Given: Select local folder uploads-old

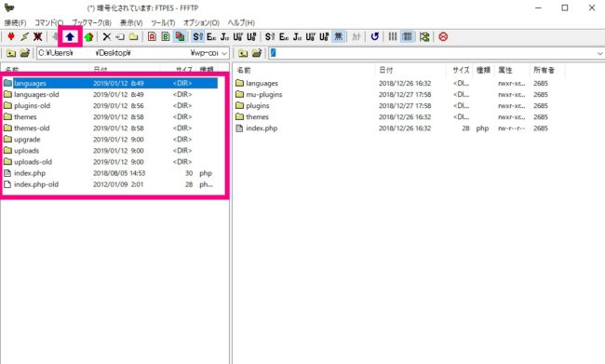Looking at the screenshot, I should click(33, 162).
